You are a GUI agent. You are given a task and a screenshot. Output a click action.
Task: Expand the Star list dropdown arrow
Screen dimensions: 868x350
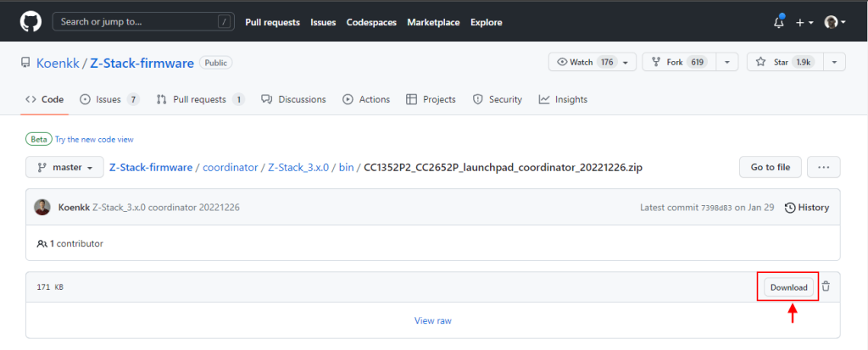(834, 63)
